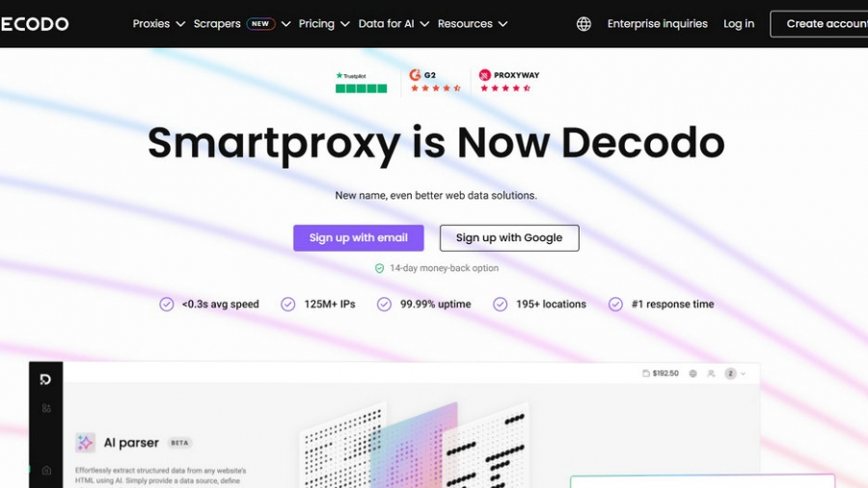Click the dotted data graphic in dashboard preview
The height and width of the screenshot is (488, 868).
(x=414, y=446)
